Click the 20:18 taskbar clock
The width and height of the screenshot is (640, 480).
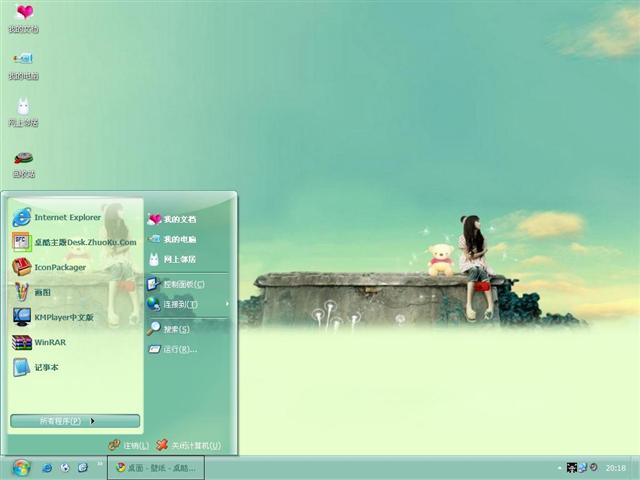(x=616, y=468)
